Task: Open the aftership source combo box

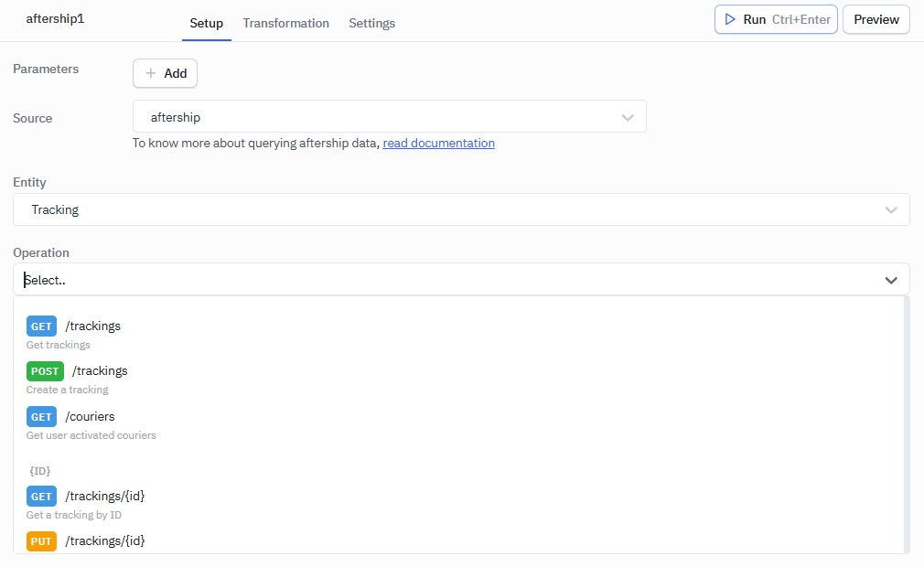Action: point(390,116)
